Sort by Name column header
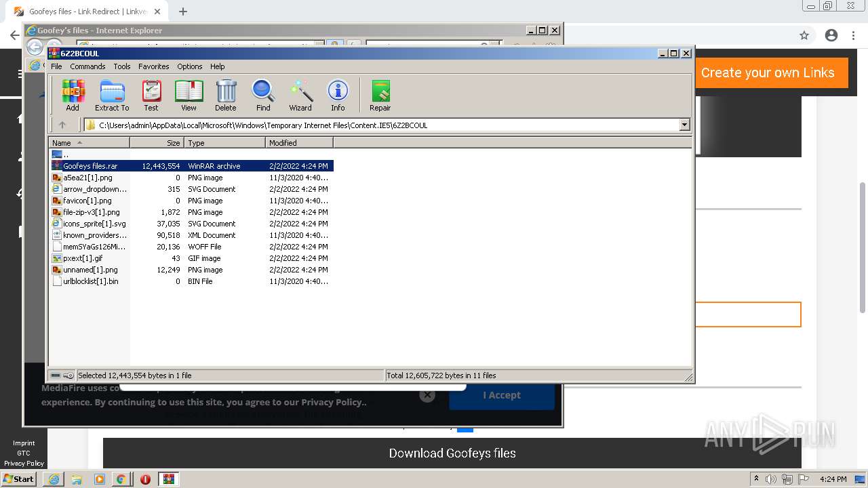Screen dimensions: 868x488 click(89, 143)
